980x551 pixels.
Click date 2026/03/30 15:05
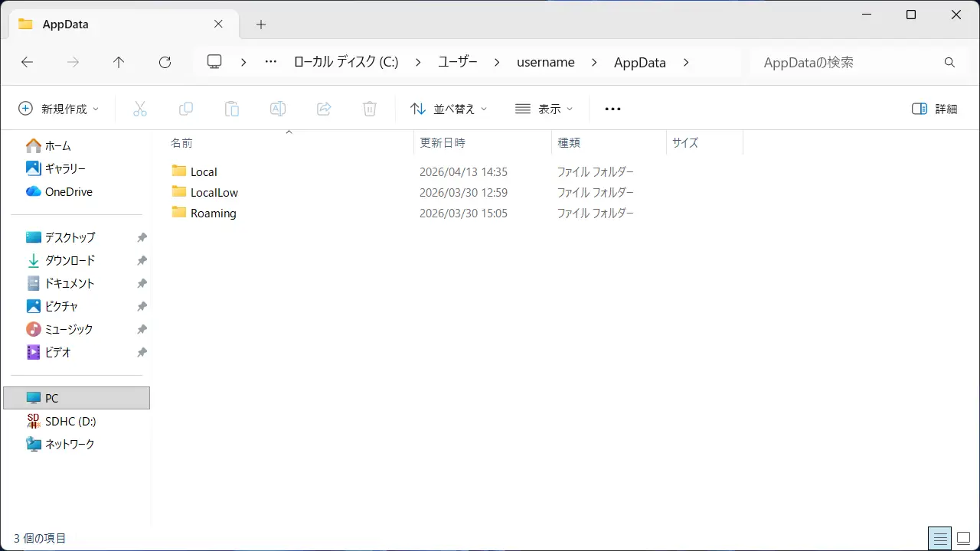pos(463,213)
